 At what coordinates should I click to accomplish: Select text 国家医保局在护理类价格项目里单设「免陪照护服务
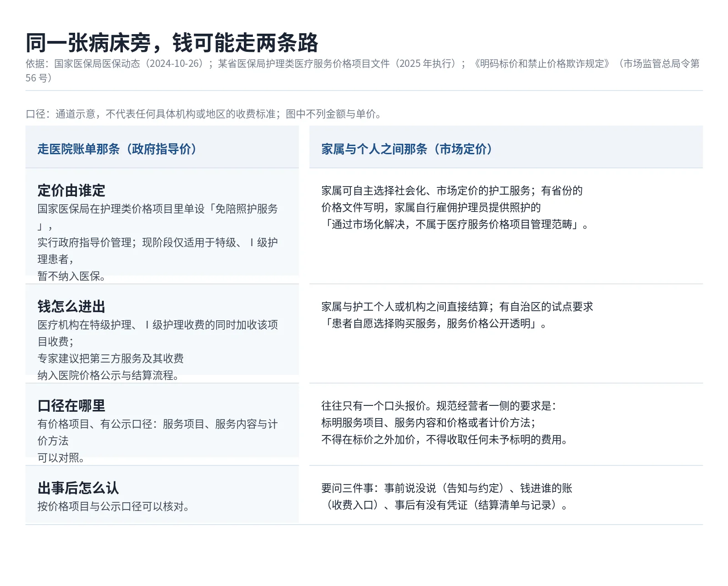pyautogui.click(x=157, y=209)
